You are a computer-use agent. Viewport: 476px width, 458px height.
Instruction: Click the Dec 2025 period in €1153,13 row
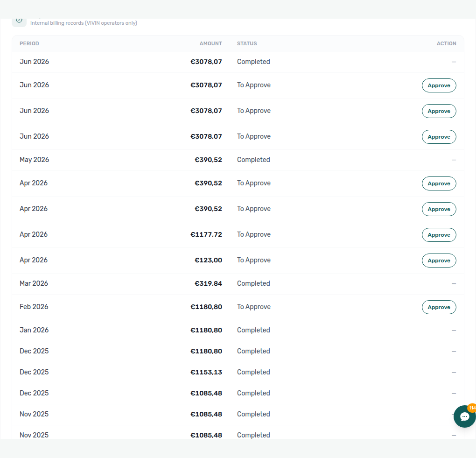click(34, 372)
